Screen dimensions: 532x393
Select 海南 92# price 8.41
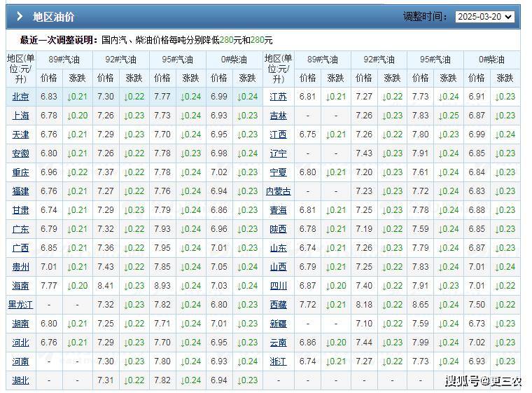[106, 286]
